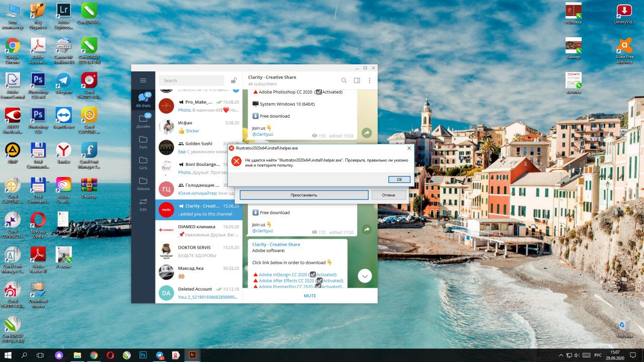The height and width of the screenshot is (362, 644).
Task: Click the Приостановить button
Action: click(x=304, y=195)
